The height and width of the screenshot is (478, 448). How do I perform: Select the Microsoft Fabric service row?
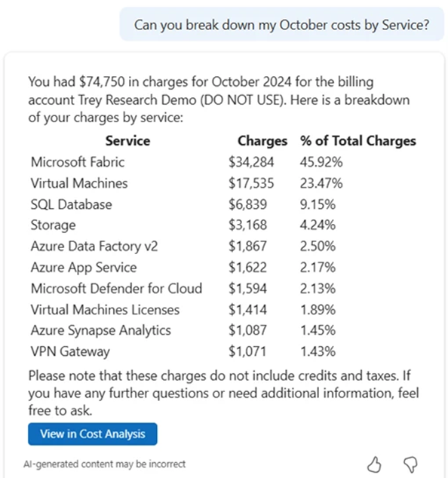point(223,162)
